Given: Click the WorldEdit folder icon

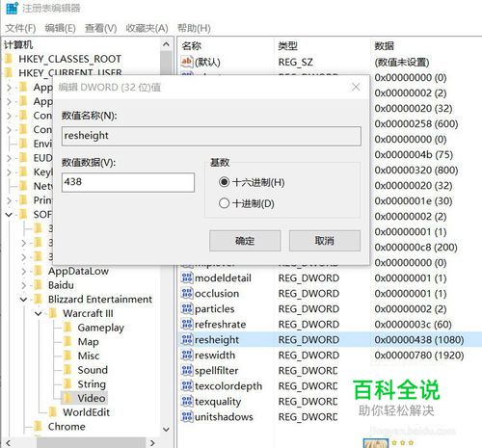Looking at the screenshot, I should [53, 412].
